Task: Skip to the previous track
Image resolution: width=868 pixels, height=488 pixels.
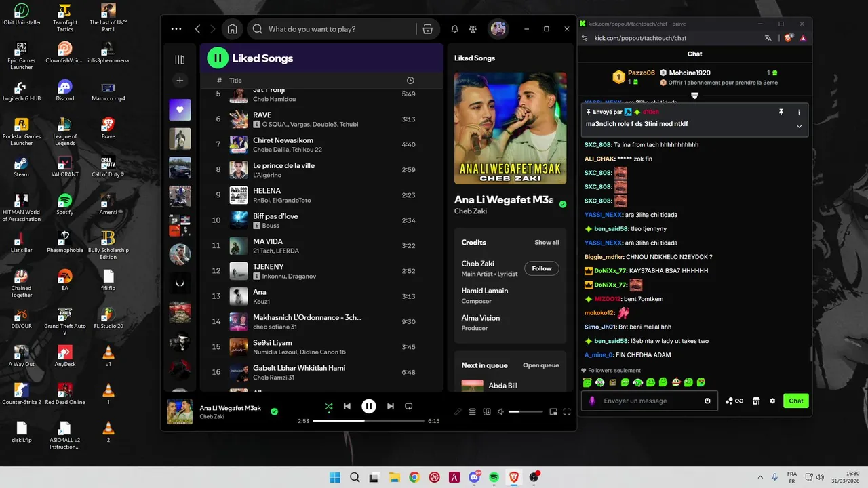Action: pyautogui.click(x=347, y=407)
